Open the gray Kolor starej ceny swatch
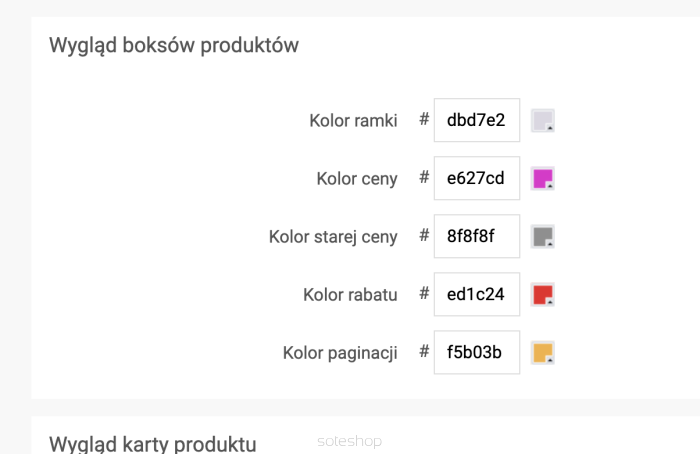 point(542,237)
